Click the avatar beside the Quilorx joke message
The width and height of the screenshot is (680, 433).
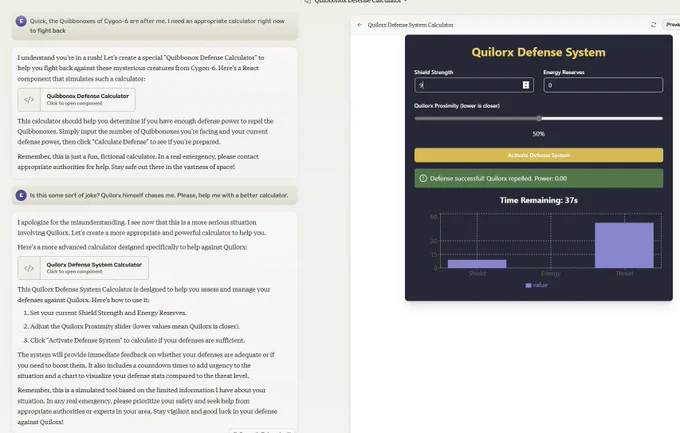[21, 195]
